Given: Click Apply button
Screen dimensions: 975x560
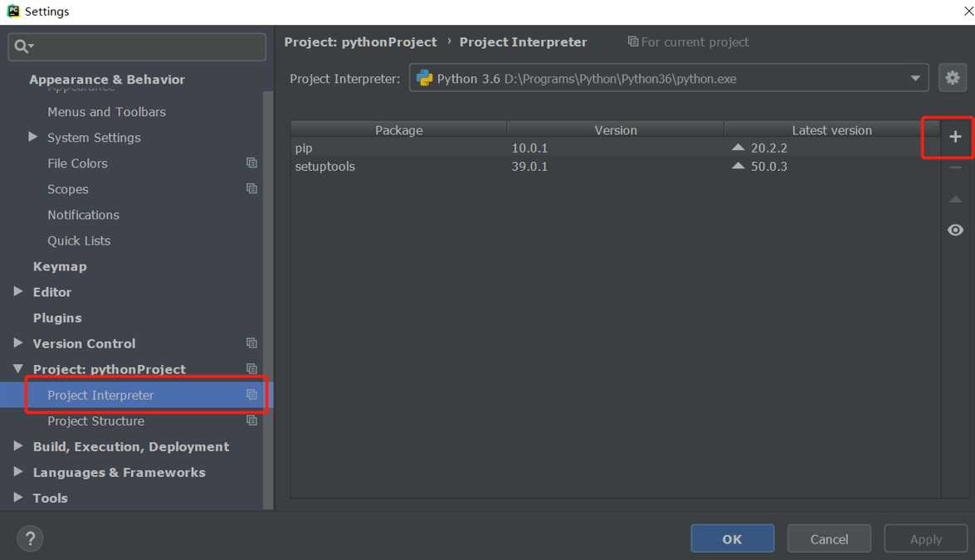Looking at the screenshot, I should tap(926, 538).
